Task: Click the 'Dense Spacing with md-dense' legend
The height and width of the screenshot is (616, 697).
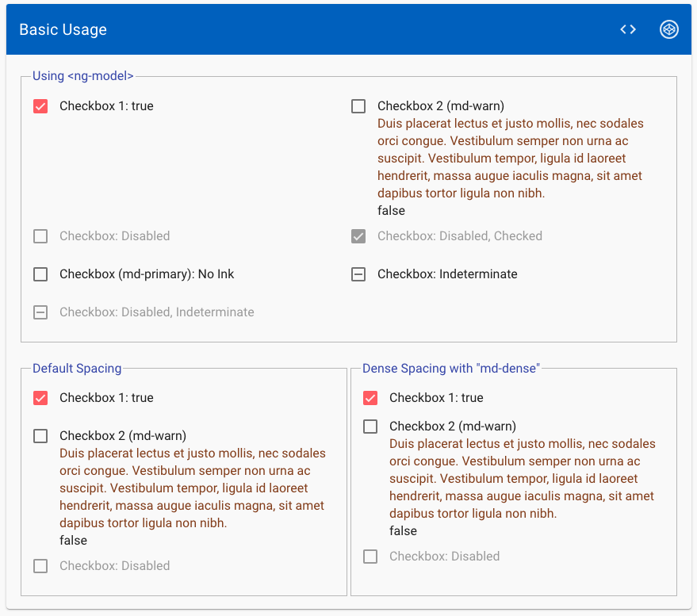Action: pos(450,368)
